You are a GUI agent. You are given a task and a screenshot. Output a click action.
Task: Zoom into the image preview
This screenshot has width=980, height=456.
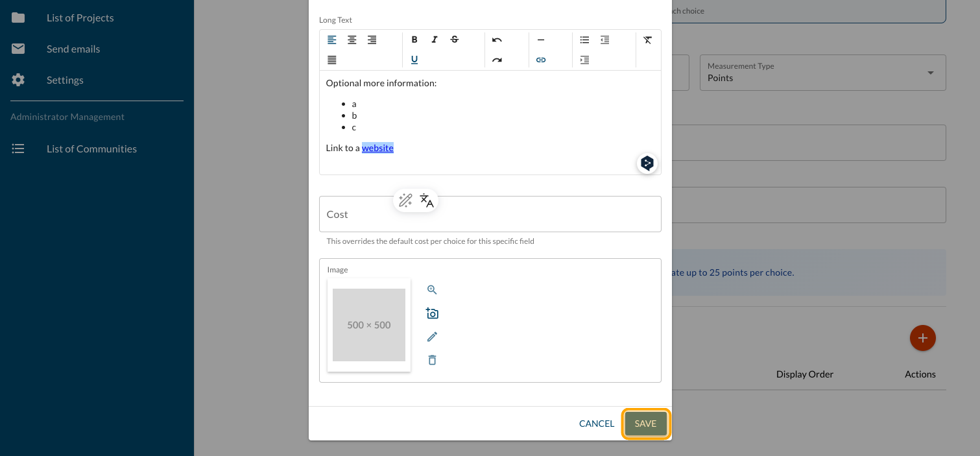(432, 290)
